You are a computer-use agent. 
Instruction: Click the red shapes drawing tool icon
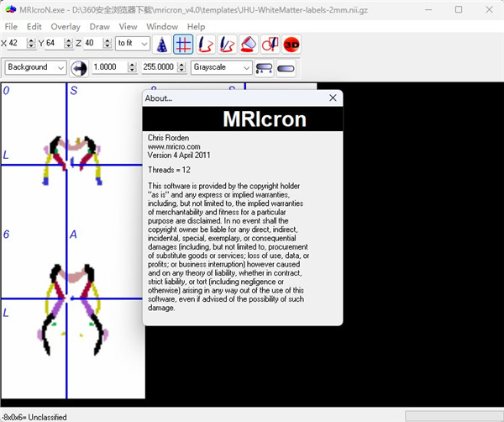click(270, 44)
